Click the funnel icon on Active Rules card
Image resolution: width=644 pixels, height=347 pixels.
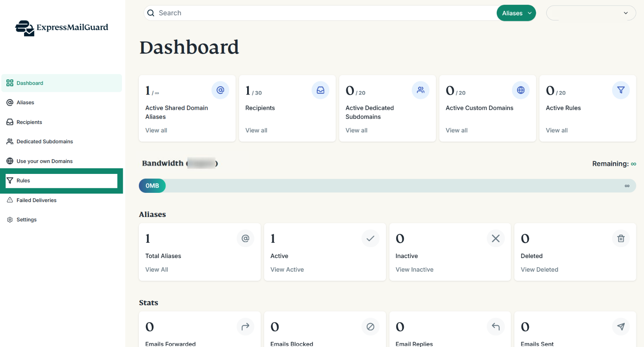(621, 90)
